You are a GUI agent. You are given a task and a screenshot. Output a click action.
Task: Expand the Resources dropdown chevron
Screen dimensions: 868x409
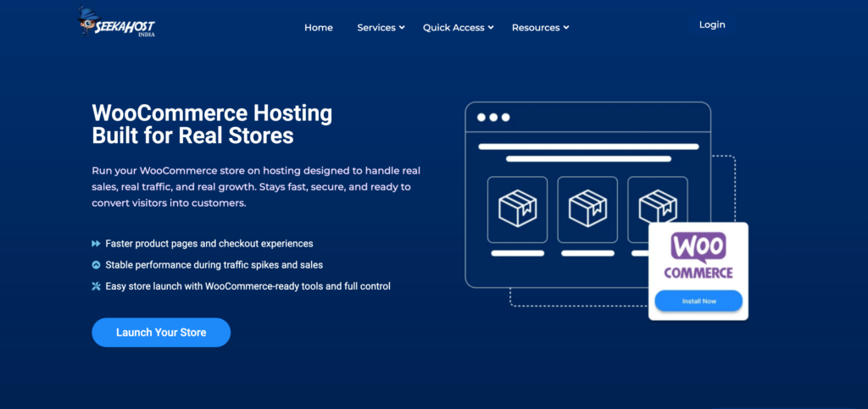point(565,27)
